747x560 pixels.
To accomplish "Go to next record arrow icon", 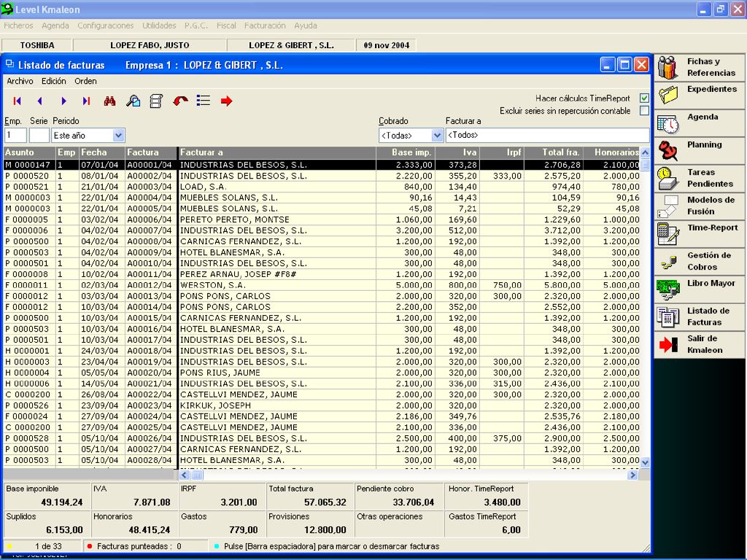I will pyautogui.click(x=63, y=101).
